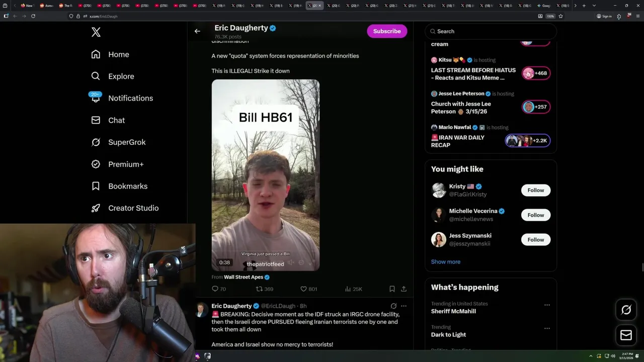
Task: Play the Bill HB61 video
Action: click(x=265, y=175)
